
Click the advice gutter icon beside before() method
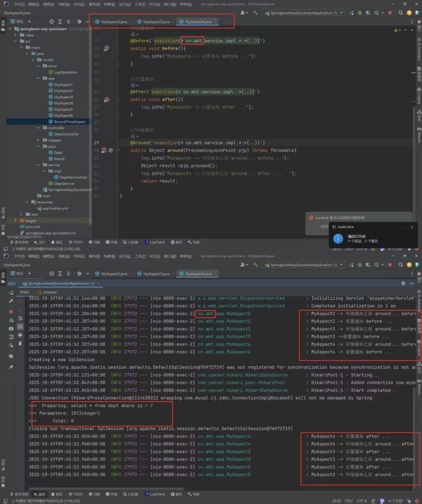[107, 48]
